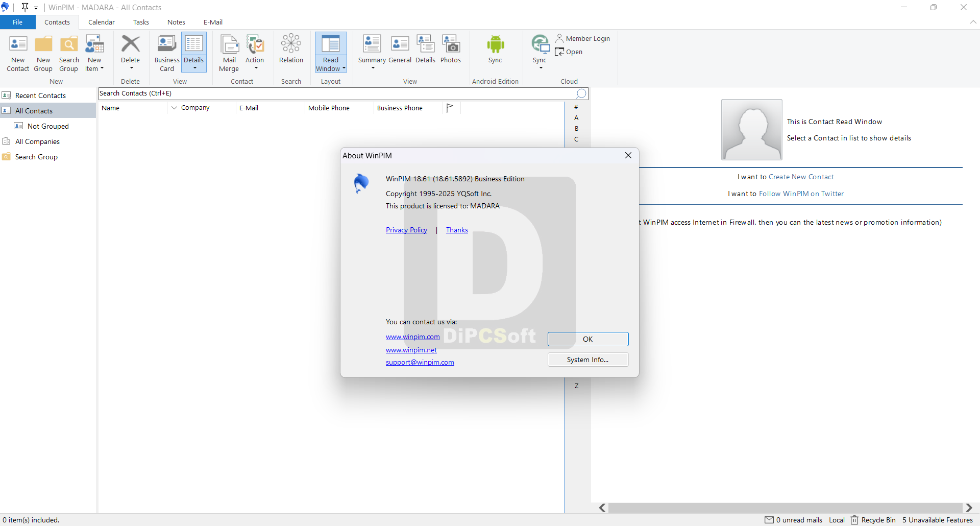The image size is (980, 526).
Task: Click the support@winpim.com email link
Action: pos(420,362)
